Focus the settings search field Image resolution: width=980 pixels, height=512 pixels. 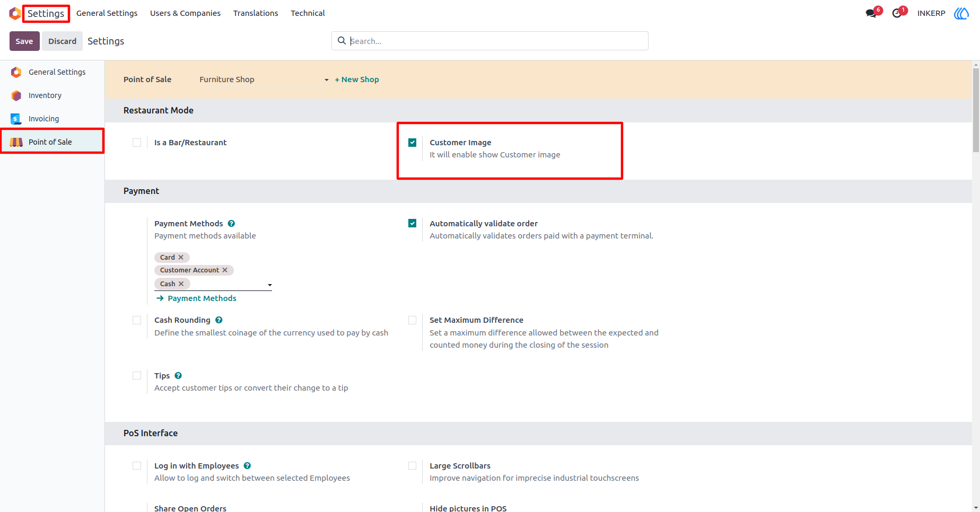(490, 41)
